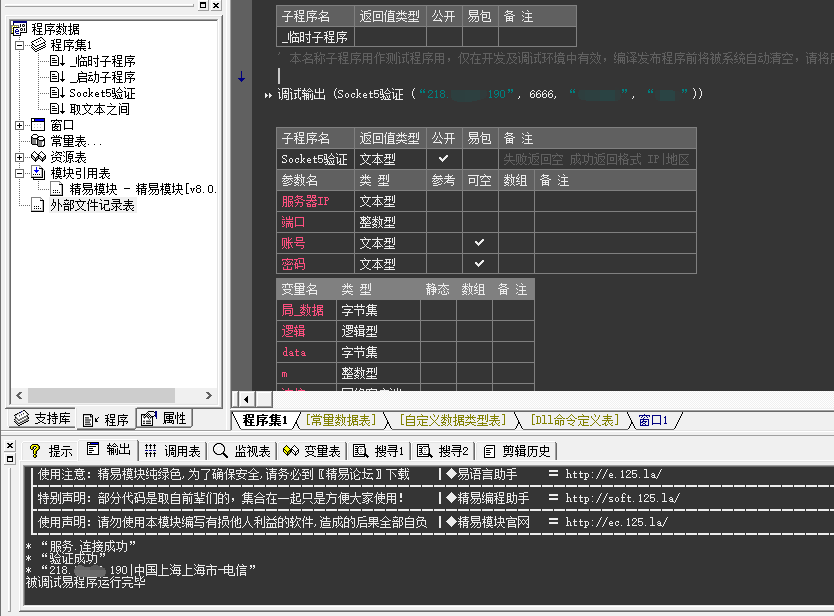Select the _临时子程序 subroutine icon
This screenshot has width=834, height=616.
tap(57, 61)
